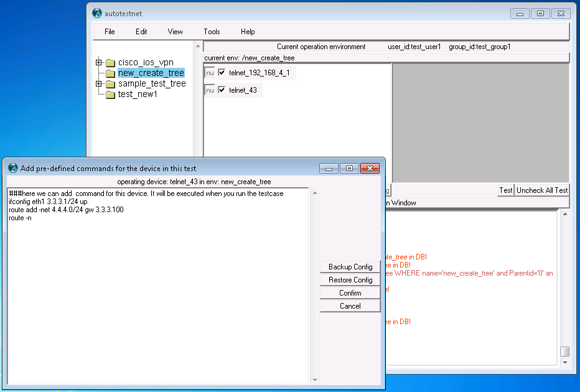Click the new_create_tree folder icon
Viewport: 580px width, 392px height.
click(111, 73)
